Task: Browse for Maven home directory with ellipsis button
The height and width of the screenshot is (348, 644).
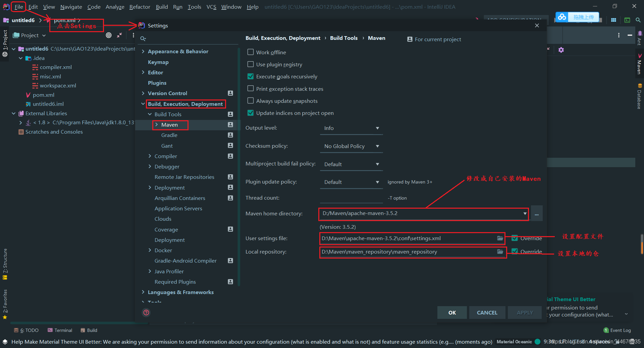Action: pyautogui.click(x=537, y=214)
